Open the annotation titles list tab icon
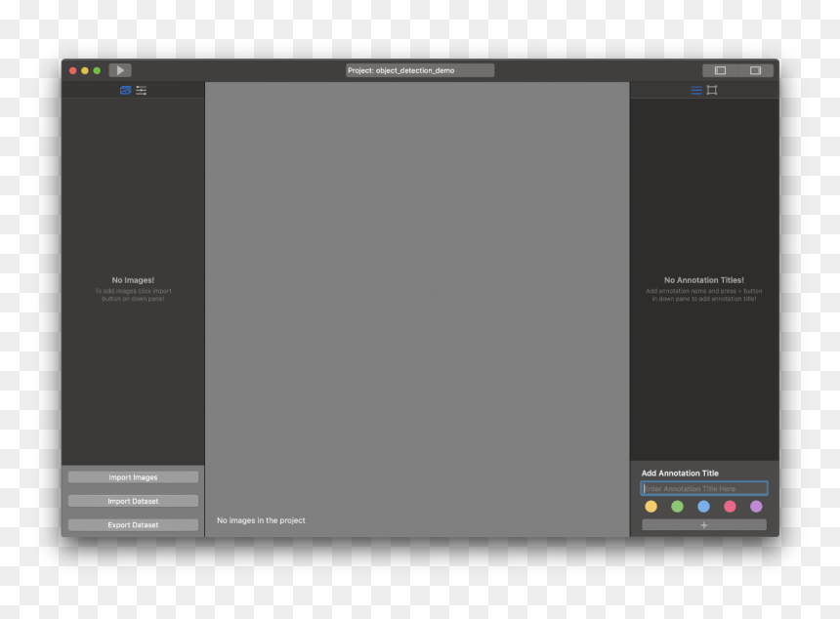This screenshot has width=840, height=619. 696,90
